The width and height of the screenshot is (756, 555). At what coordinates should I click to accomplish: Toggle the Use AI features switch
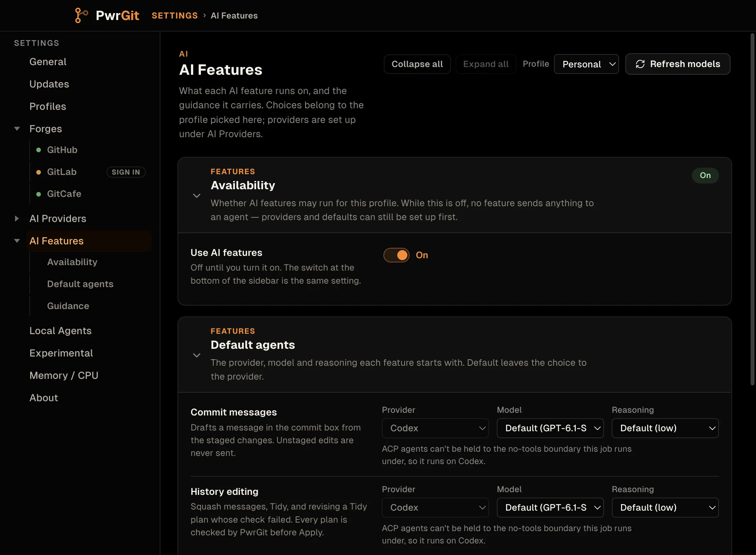(396, 255)
